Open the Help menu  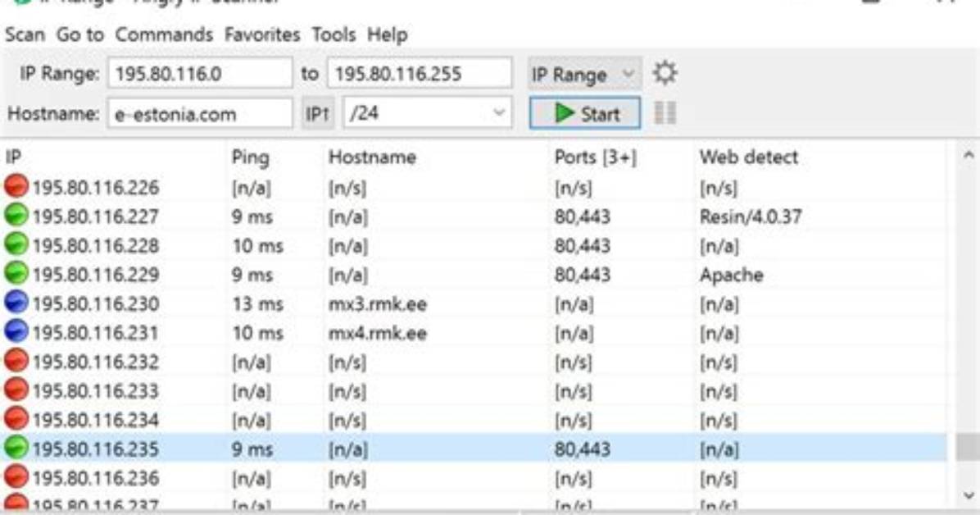click(x=387, y=34)
